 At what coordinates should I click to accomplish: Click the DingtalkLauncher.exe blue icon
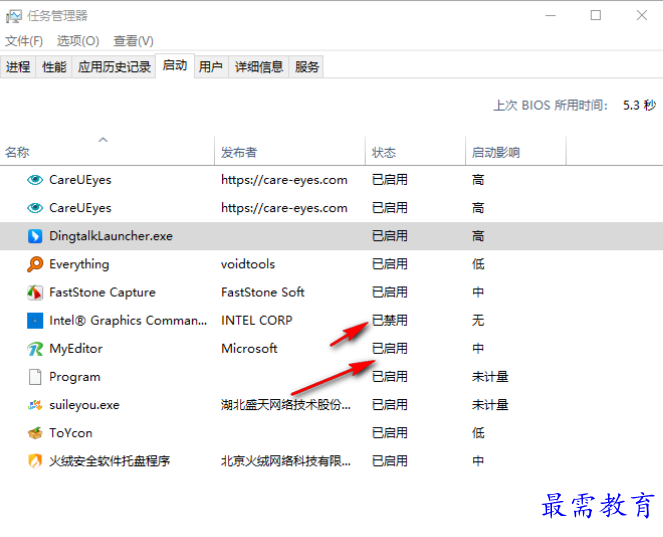pyautogui.click(x=35, y=236)
